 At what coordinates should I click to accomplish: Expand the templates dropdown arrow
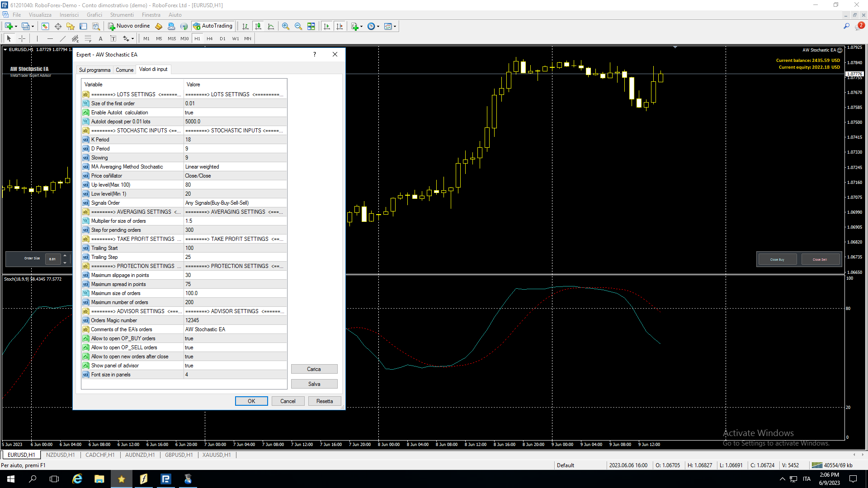[395, 26]
